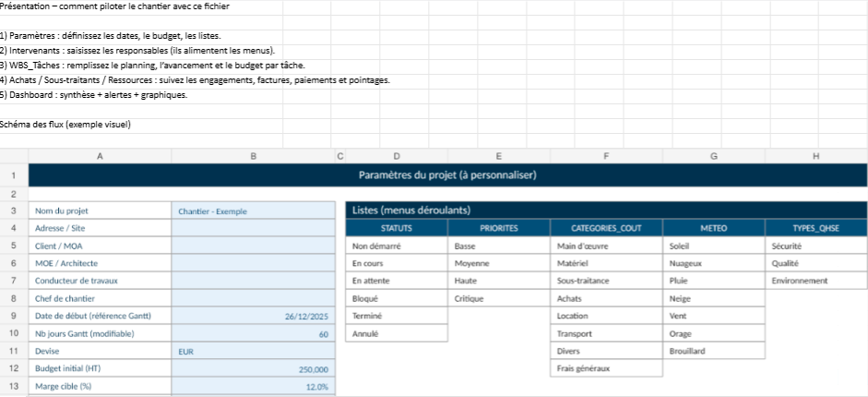Click the STATUTS list header

(x=396, y=228)
